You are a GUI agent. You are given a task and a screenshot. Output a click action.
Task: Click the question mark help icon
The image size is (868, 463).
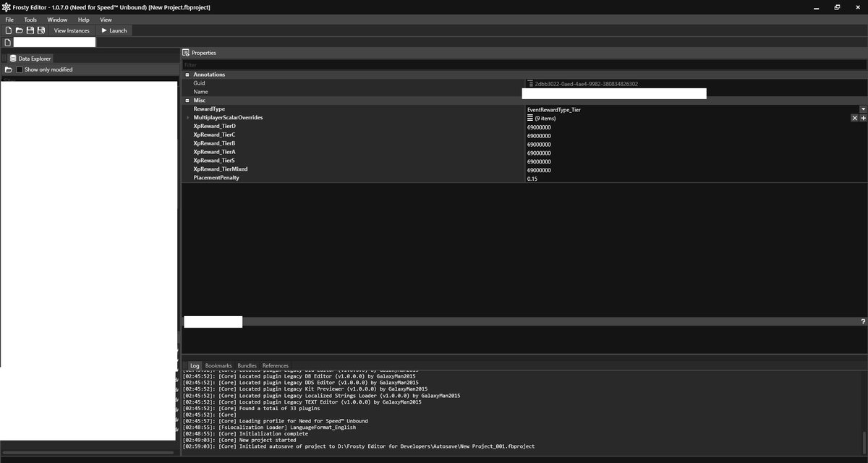point(863,321)
